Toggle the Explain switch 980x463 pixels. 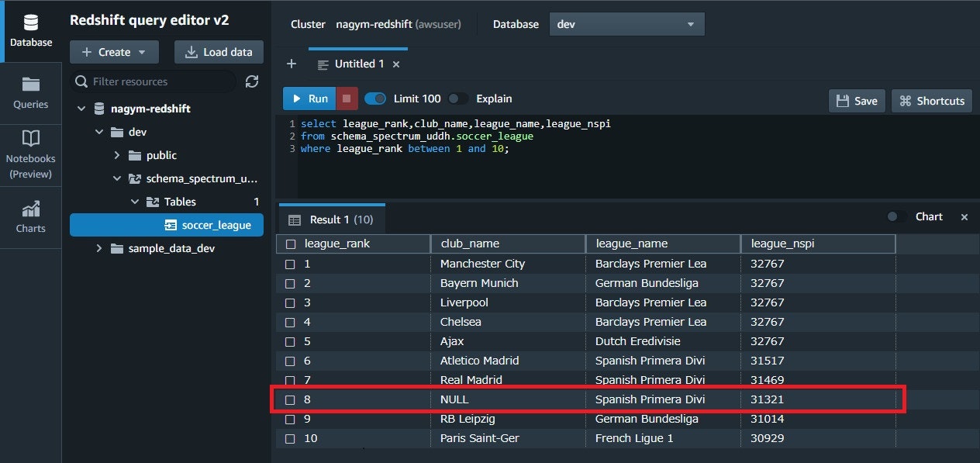(x=458, y=98)
